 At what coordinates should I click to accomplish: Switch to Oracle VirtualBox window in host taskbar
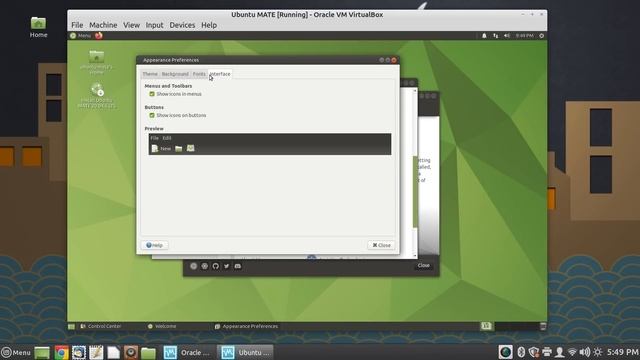click(x=188, y=352)
